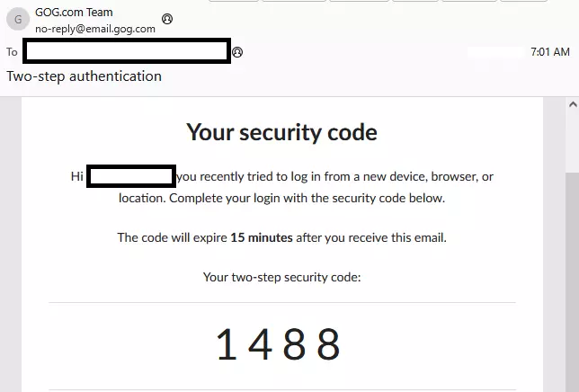Viewport: 579px width, 392px height.
Task: Click the 1488 security code
Action: click(x=278, y=344)
